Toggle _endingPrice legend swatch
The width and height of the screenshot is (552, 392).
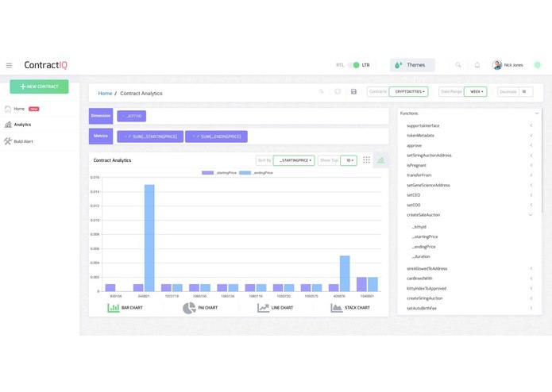click(x=245, y=173)
